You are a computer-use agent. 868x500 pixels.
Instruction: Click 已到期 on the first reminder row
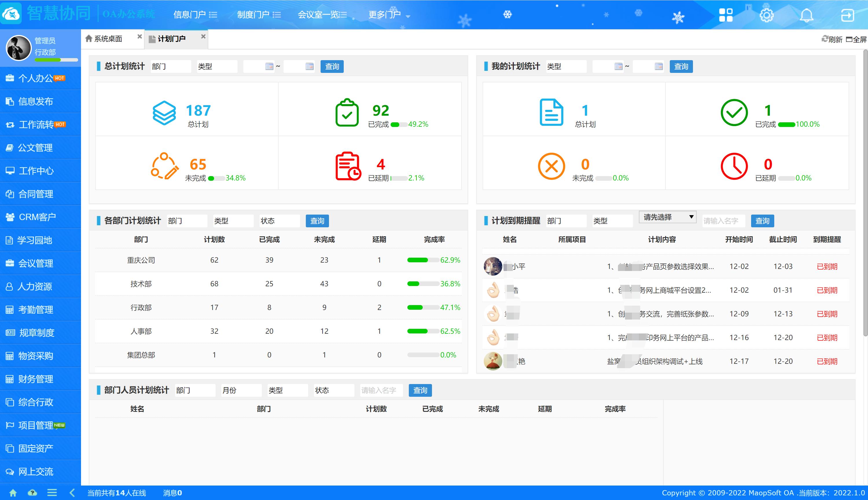[x=827, y=267]
